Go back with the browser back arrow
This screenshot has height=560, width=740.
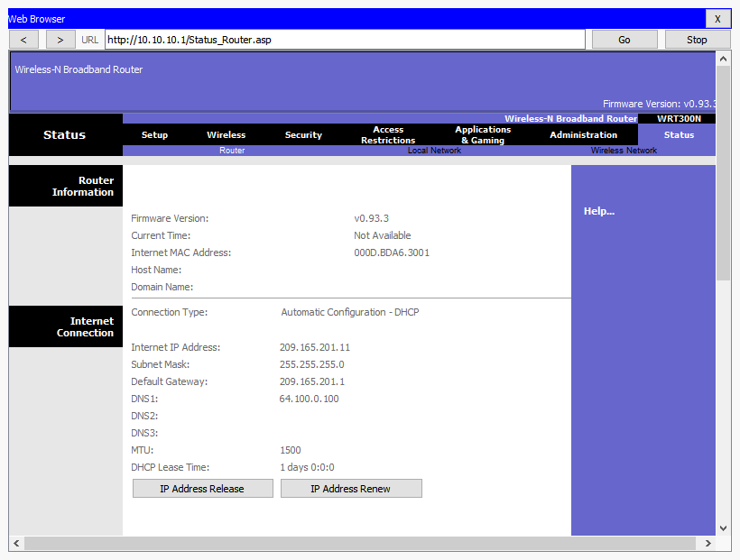coord(23,40)
